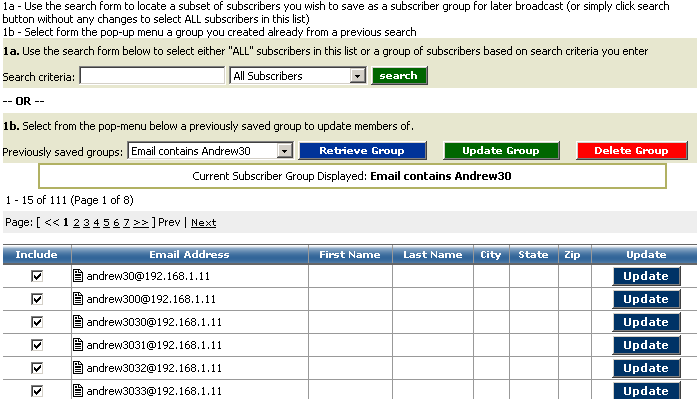Screen dimensions: 697x399
Task: Click the document icon beside andrew300@192.168.1.11
Action: (78, 299)
